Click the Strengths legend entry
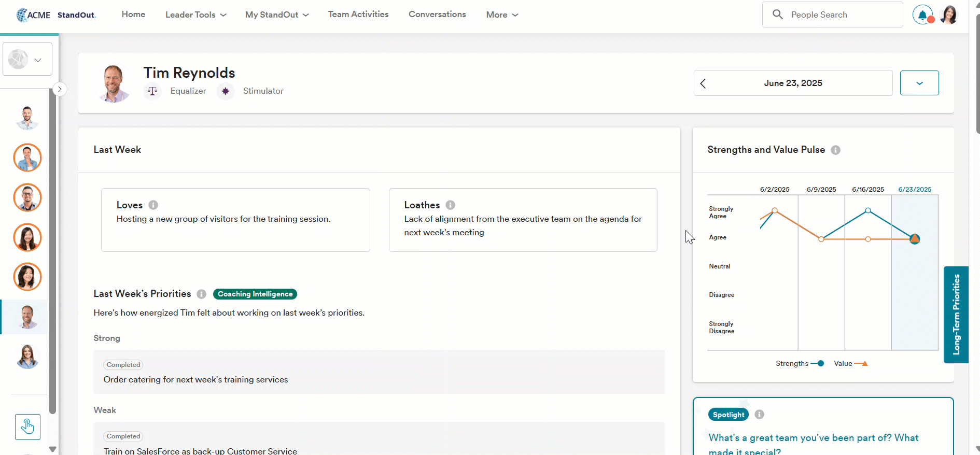980x455 pixels. tap(800, 364)
